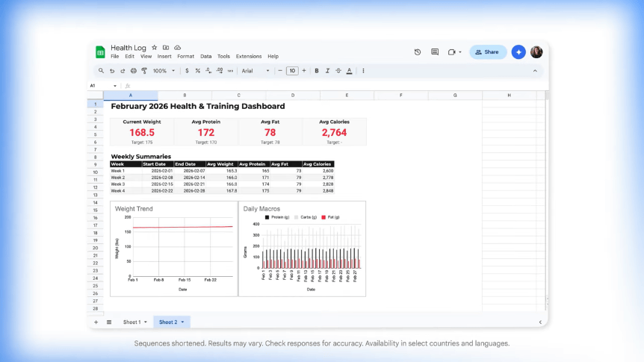Select the paint format tool
Screen dimensions: 644x362
[x=144, y=71]
